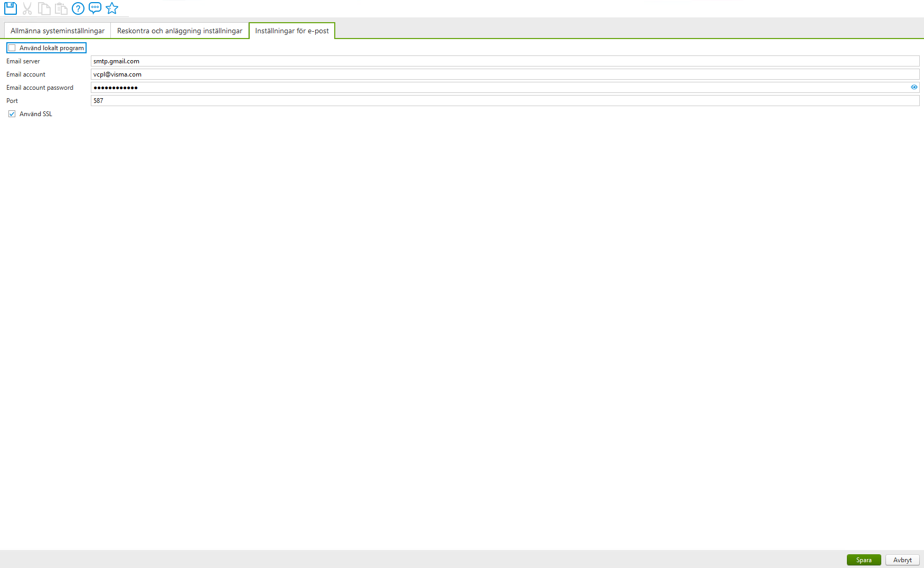924x568 pixels.
Task: Click the Cut scissors icon in the toolbar
Action: click(x=27, y=8)
